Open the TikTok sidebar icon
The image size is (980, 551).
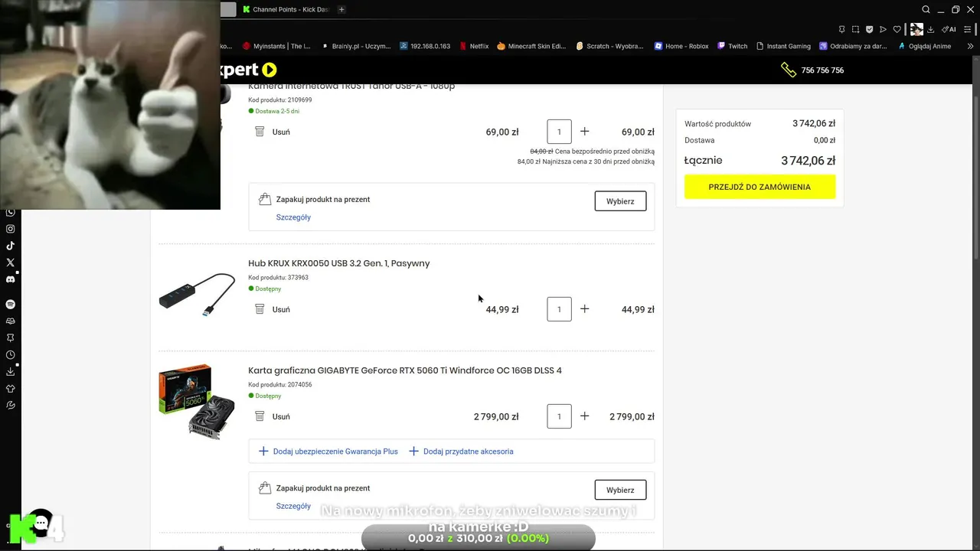click(x=11, y=246)
